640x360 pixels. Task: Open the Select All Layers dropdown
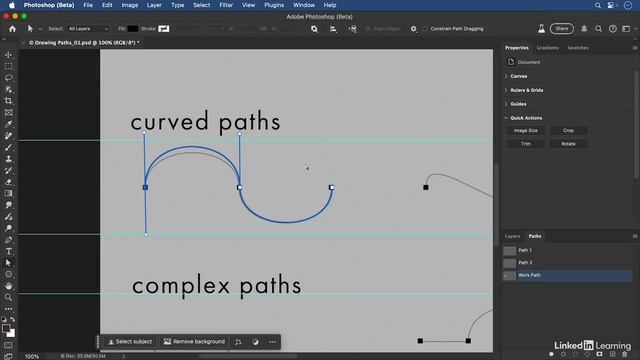click(x=89, y=29)
